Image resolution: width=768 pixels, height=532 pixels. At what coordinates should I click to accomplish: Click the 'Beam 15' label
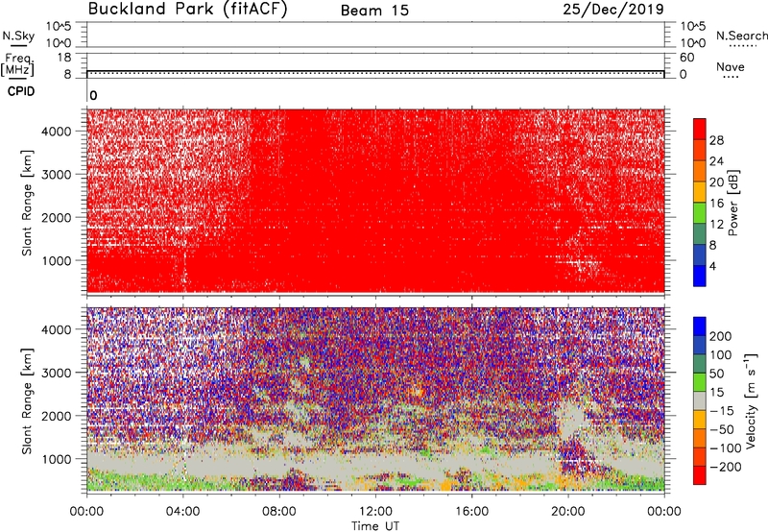point(374,11)
